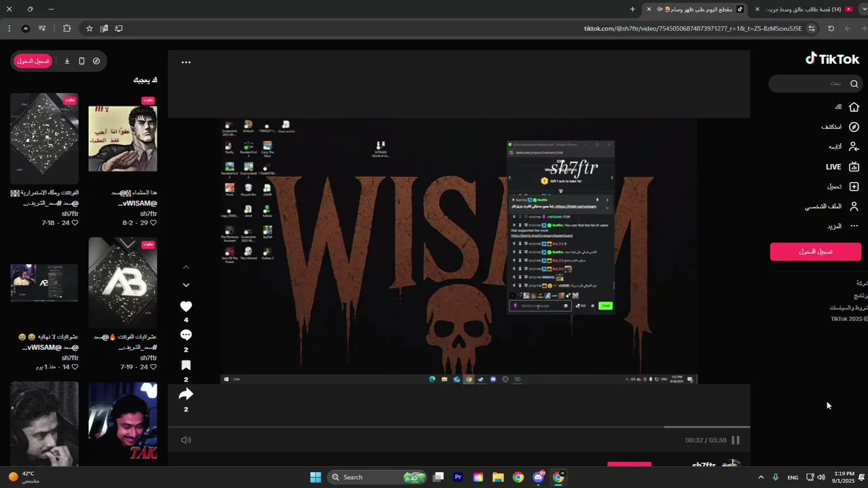
Task: Open comments with the speech bubble icon
Action: pos(186,335)
